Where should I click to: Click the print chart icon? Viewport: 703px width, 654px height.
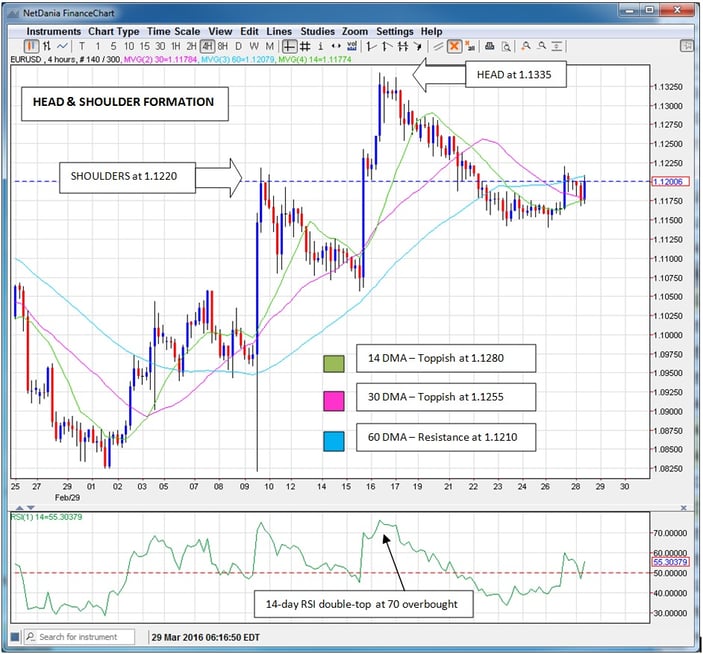tap(490, 46)
